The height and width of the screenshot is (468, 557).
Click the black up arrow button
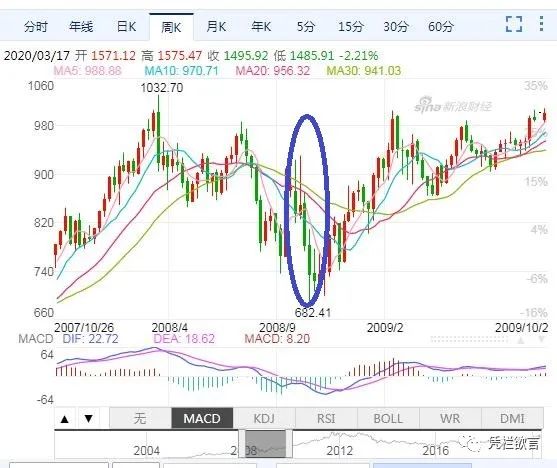tap(65, 419)
